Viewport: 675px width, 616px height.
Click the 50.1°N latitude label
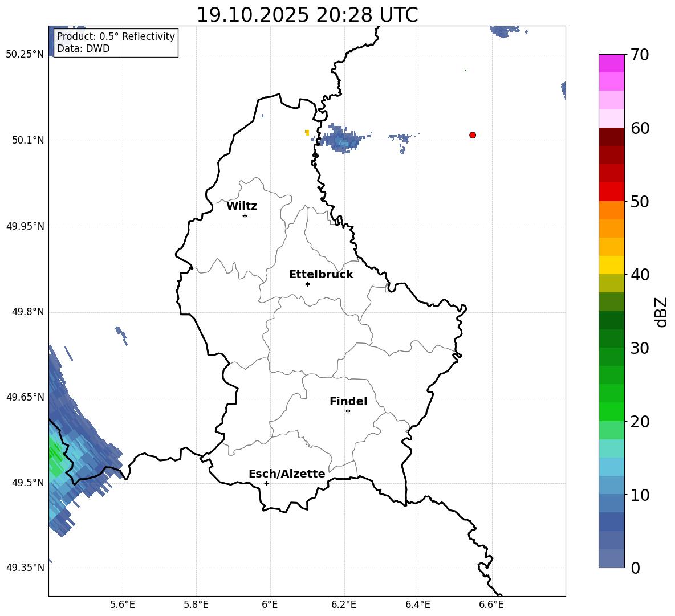point(29,140)
